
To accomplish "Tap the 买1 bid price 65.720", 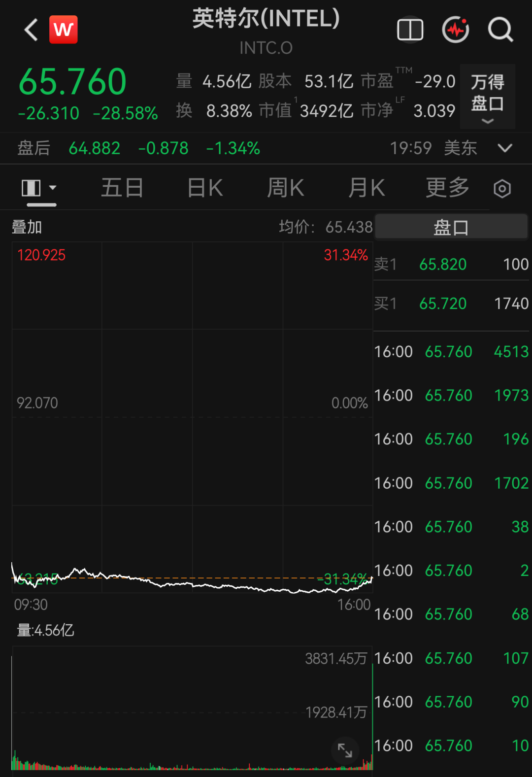I will coord(443,304).
